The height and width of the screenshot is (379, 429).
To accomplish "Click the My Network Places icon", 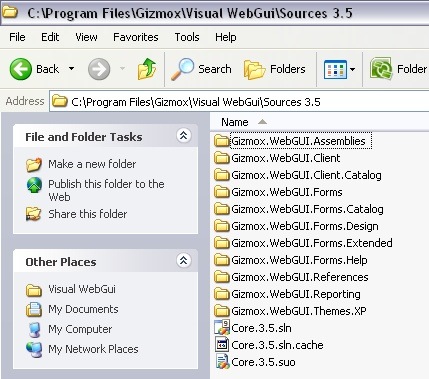I will (34, 349).
